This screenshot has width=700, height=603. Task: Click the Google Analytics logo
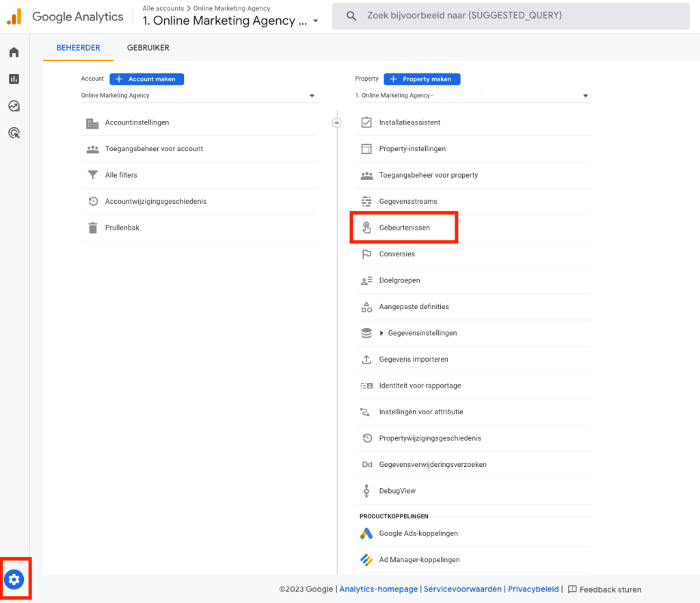(65, 16)
